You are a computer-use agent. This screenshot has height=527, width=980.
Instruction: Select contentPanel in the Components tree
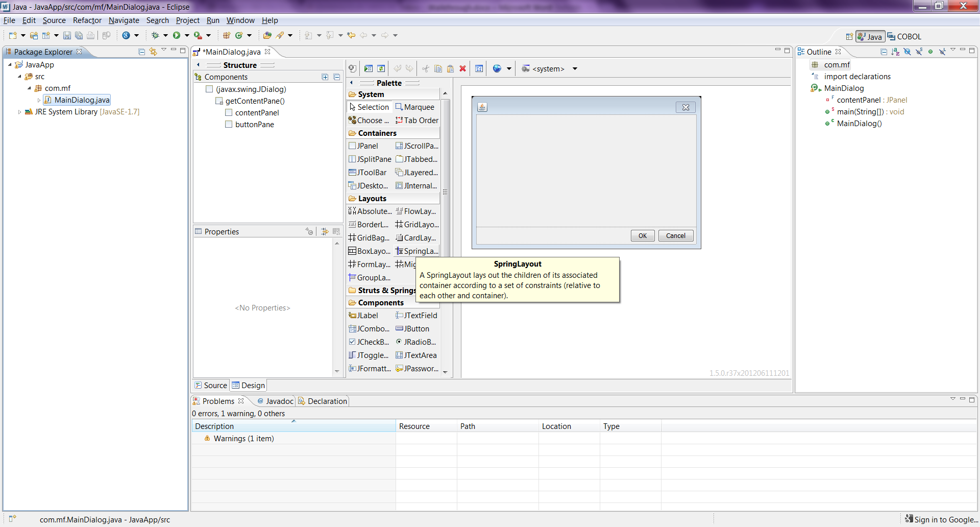[257, 113]
